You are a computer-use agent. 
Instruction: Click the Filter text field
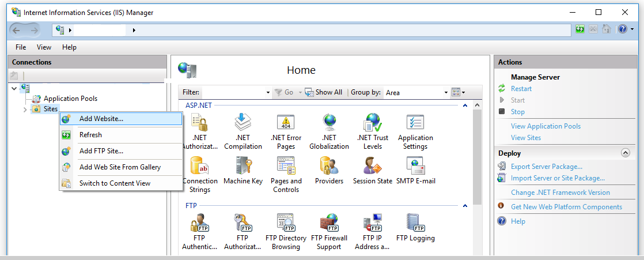click(x=233, y=93)
